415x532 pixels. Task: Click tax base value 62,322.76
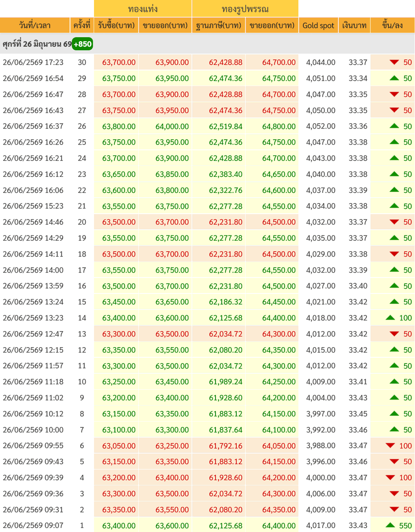(226, 190)
